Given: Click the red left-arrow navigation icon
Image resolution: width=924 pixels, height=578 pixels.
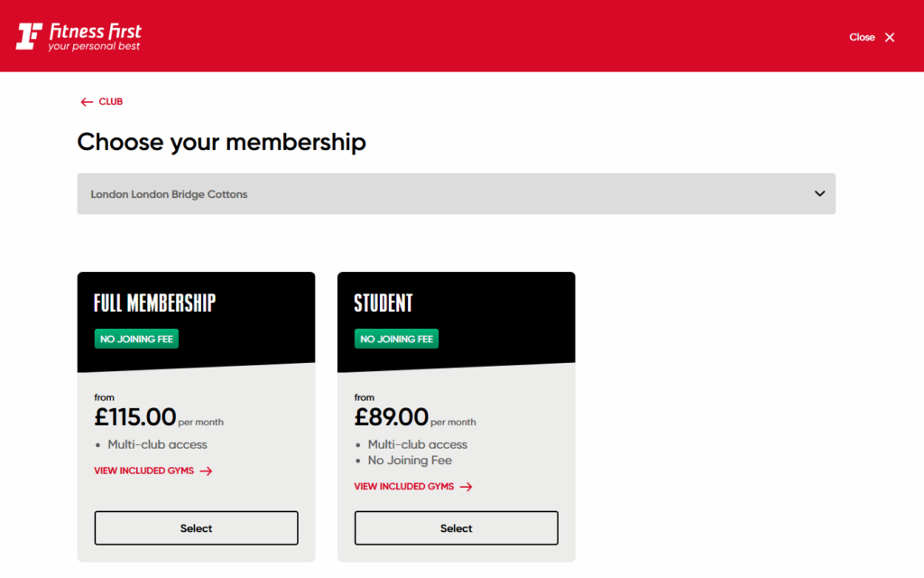Looking at the screenshot, I should click(86, 102).
